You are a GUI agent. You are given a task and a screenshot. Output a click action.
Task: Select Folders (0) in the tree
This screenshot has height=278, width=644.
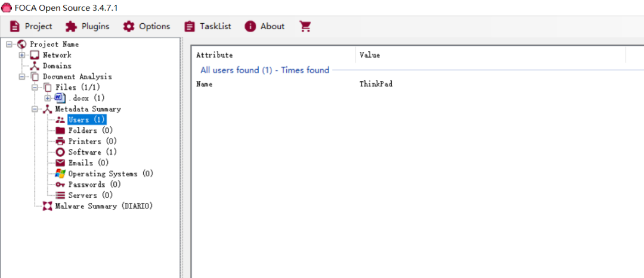click(x=91, y=130)
